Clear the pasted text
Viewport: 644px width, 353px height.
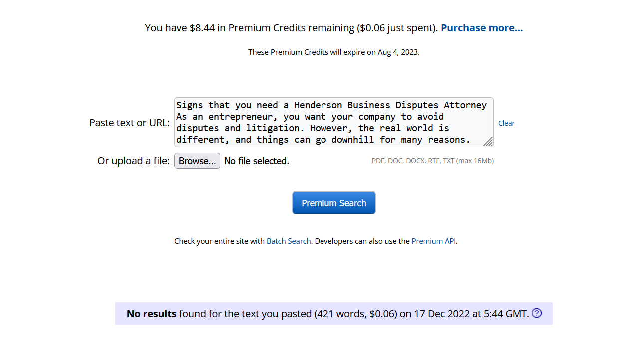coord(506,123)
